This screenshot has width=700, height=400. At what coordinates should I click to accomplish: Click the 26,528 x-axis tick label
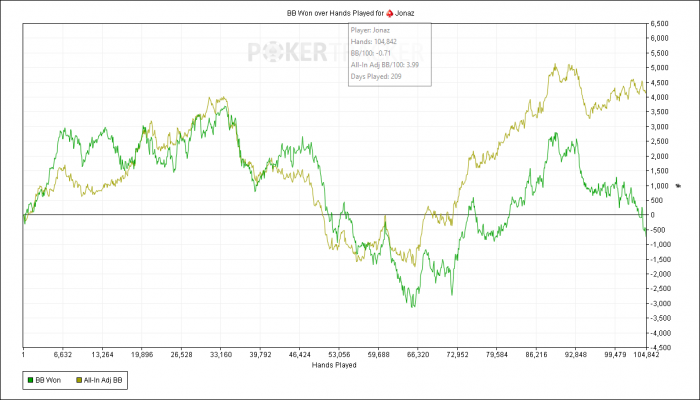coord(181,355)
